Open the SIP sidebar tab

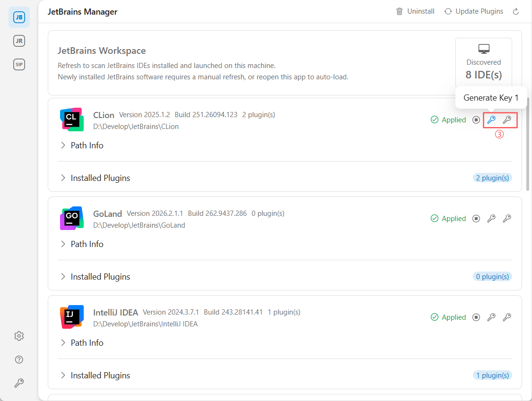[x=19, y=64]
